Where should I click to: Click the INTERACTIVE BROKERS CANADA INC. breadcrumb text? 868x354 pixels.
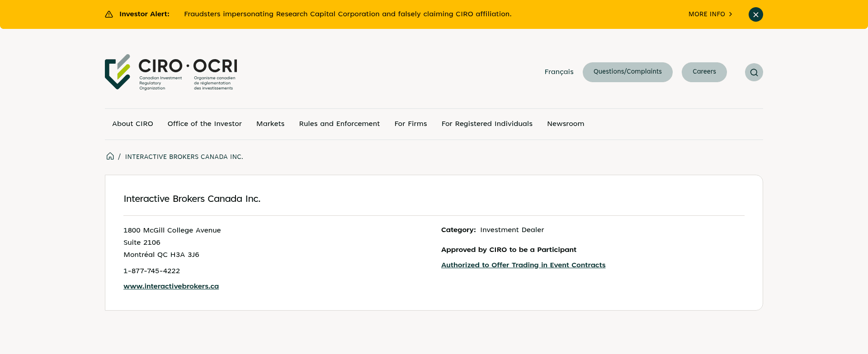[184, 157]
